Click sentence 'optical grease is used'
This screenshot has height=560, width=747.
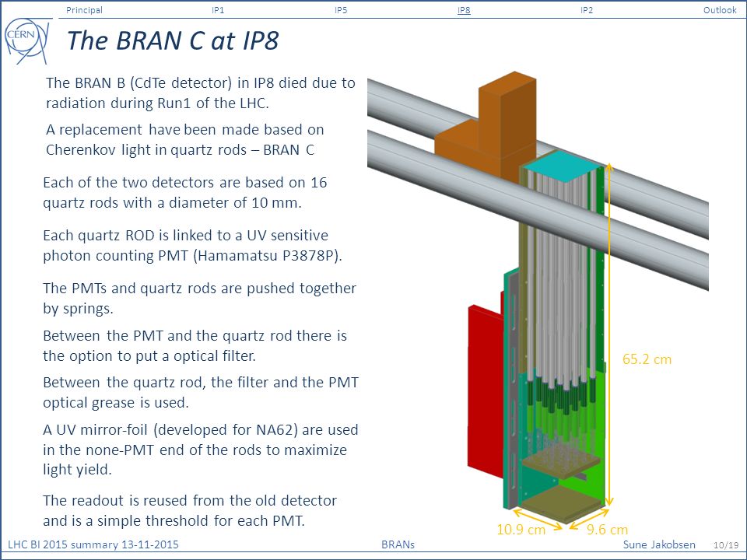coord(201,392)
